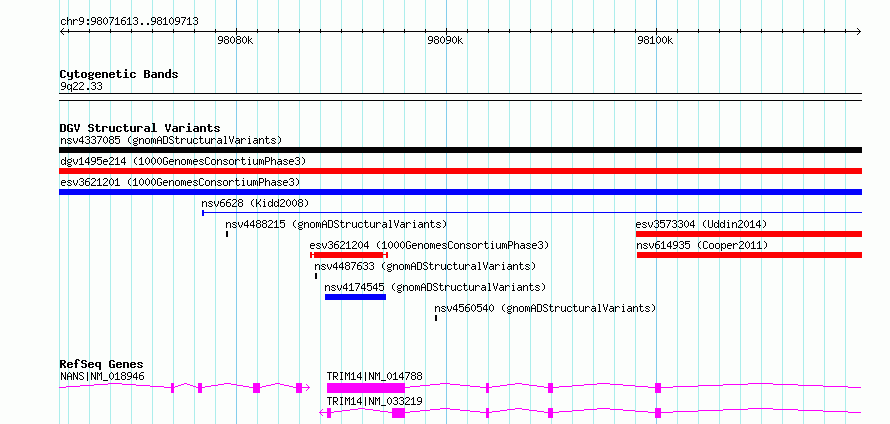The height and width of the screenshot is (424, 890).
Task: Click the 9q22.33 band label
Action: [81, 87]
